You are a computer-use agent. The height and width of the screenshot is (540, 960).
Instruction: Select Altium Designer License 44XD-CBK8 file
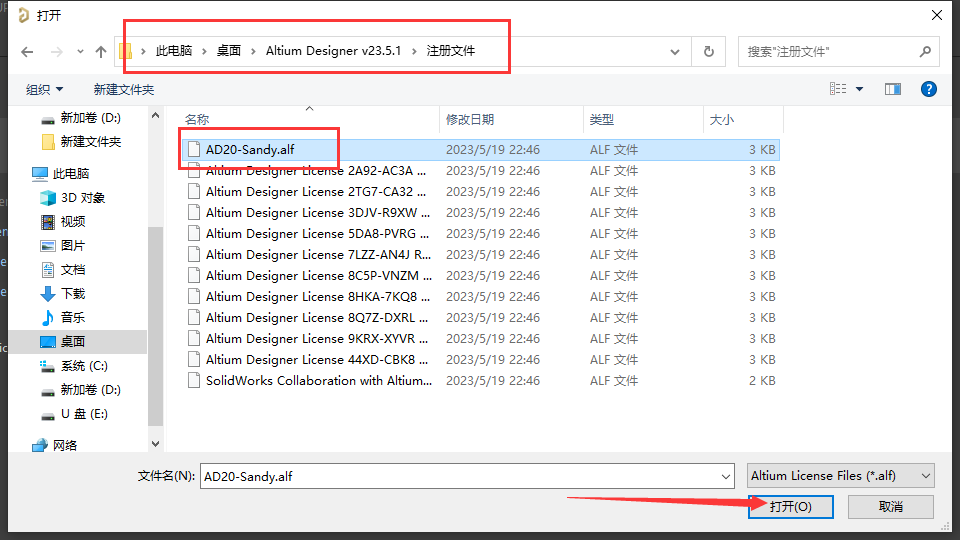pyautogui.click(x=481, y=360)
